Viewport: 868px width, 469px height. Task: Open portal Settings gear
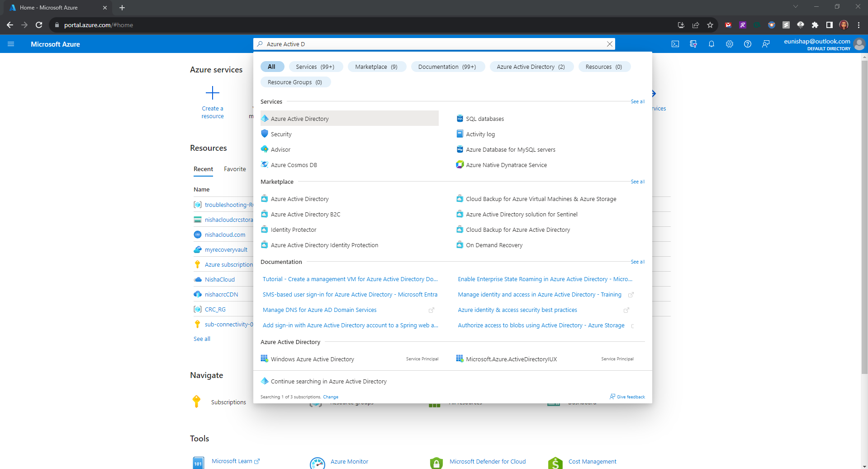click(729, 44)
